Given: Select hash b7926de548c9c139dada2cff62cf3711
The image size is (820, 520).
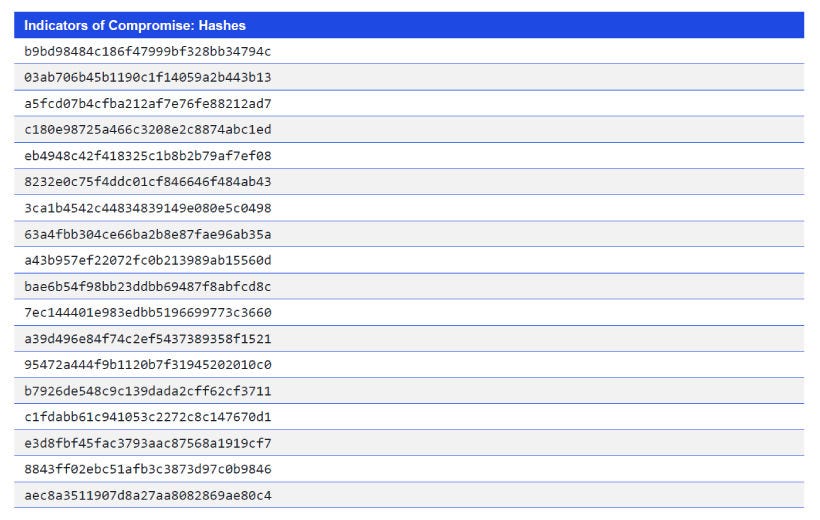Looking at the screenshot, I should tap(147, 391).
